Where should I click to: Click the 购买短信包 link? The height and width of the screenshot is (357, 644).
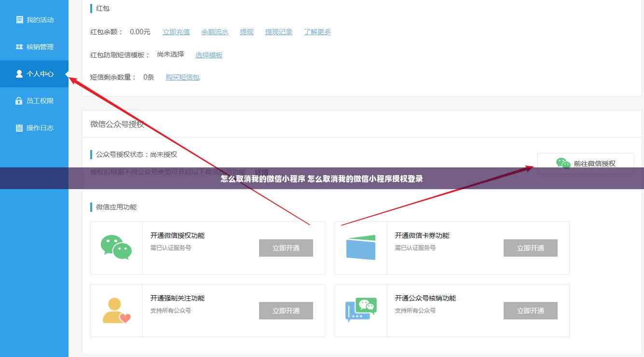(182, 77)
